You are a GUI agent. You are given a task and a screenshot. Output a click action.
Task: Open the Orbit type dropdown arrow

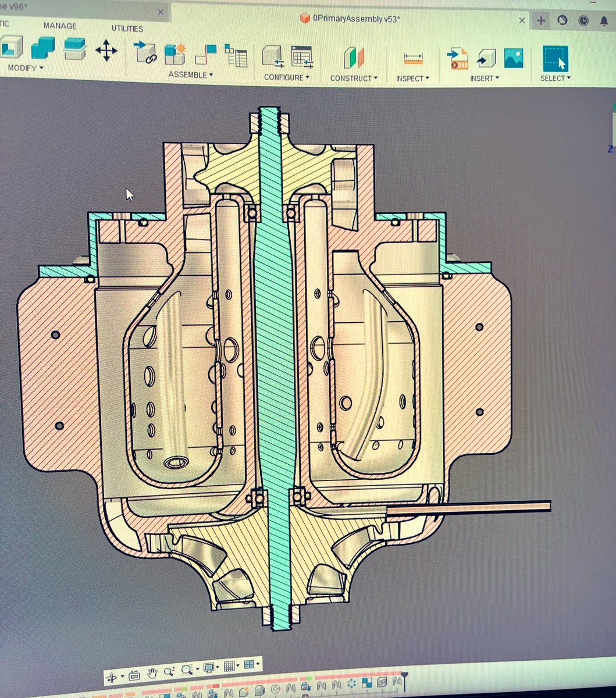(122, 677)
